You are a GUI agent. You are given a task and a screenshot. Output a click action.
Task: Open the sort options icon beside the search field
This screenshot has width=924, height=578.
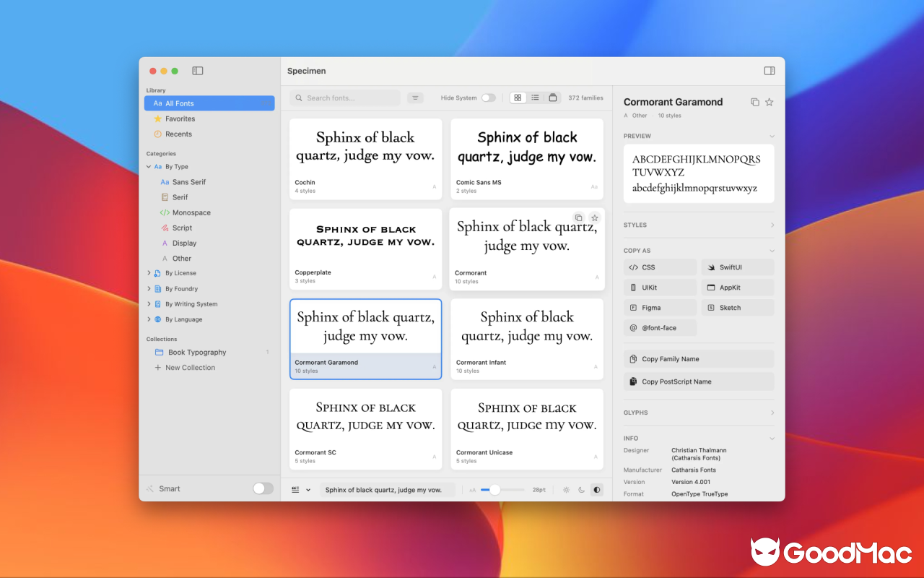[415, 97]
